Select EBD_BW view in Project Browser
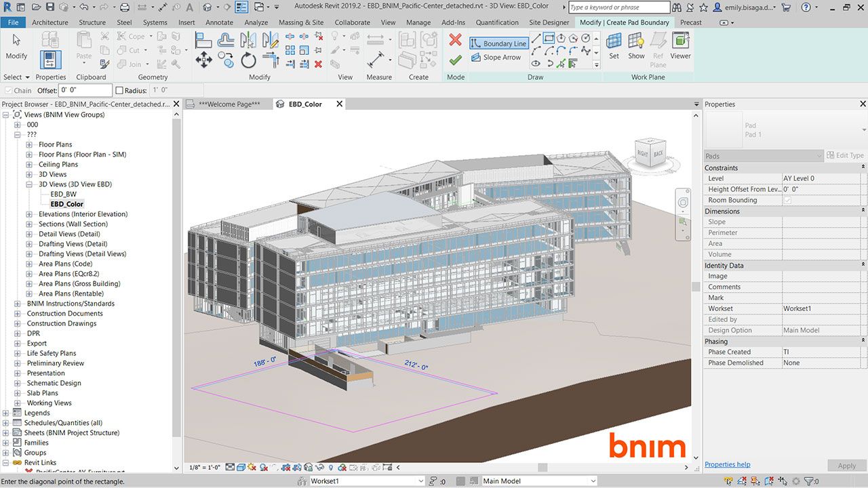The image size is (868, 488). [x=63, y=194]
